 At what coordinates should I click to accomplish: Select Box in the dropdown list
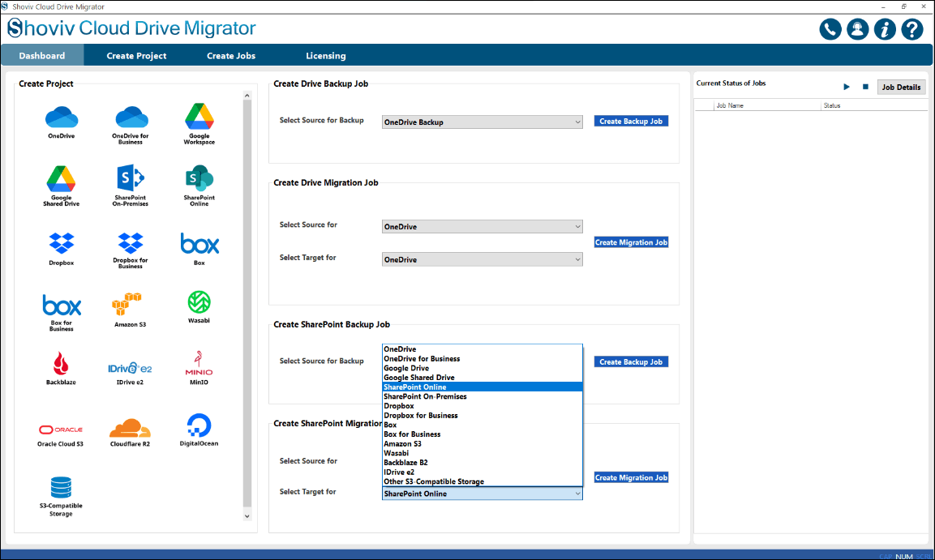pos(482,425)
